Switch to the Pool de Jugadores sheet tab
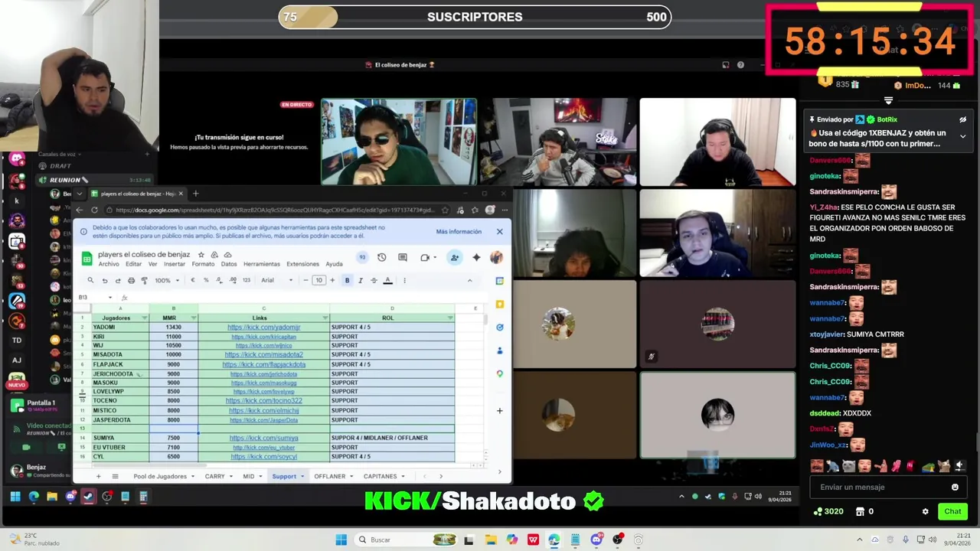This screenshot has width=980, height=551. click(x=160, y=476)
